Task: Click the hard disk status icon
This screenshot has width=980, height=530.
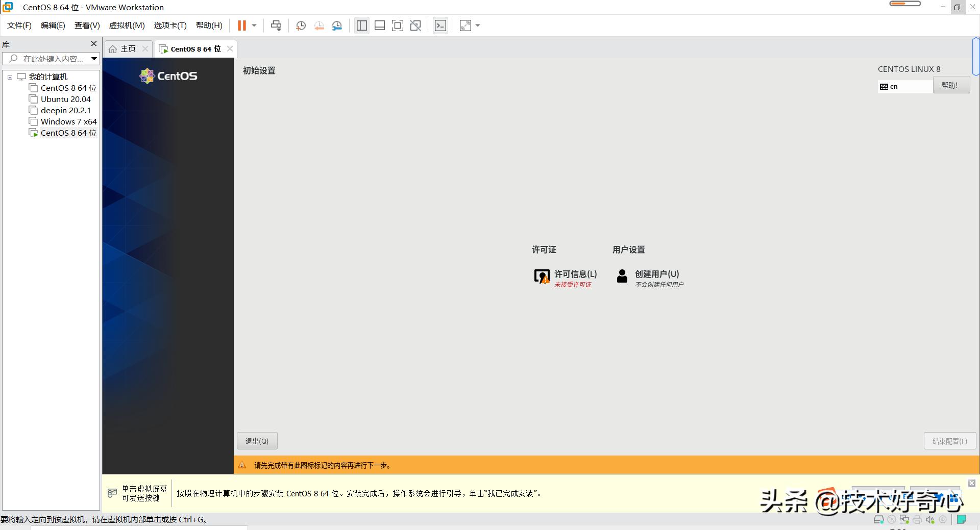Action: coord(879,519)
